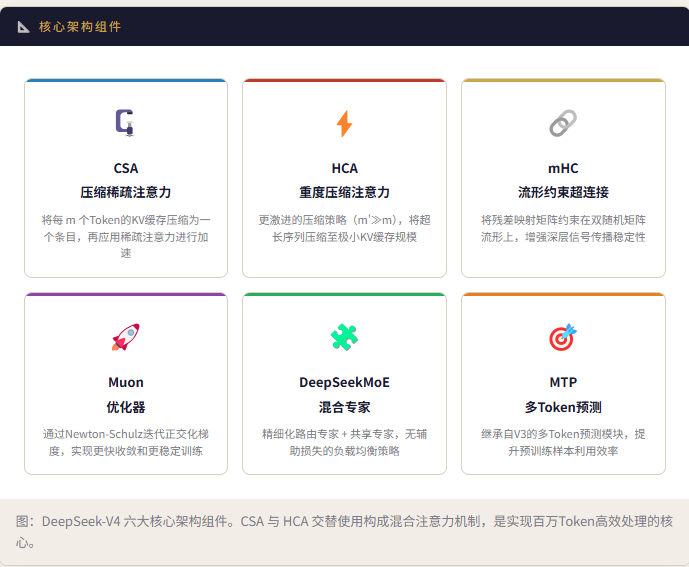Click the lightning bolt icon above HCA
Image resolution: width=689 pixels, height=567 pixels.
[344, 124]
